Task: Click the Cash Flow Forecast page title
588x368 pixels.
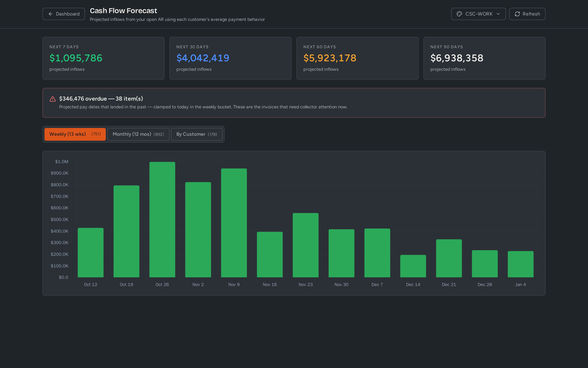Action: [x=124, y=11]
